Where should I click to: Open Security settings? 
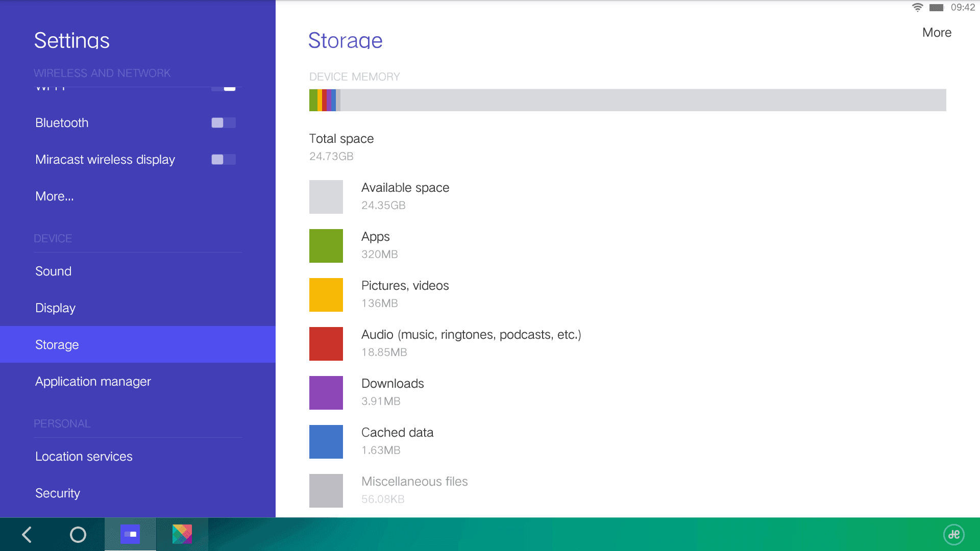point(138,493)
